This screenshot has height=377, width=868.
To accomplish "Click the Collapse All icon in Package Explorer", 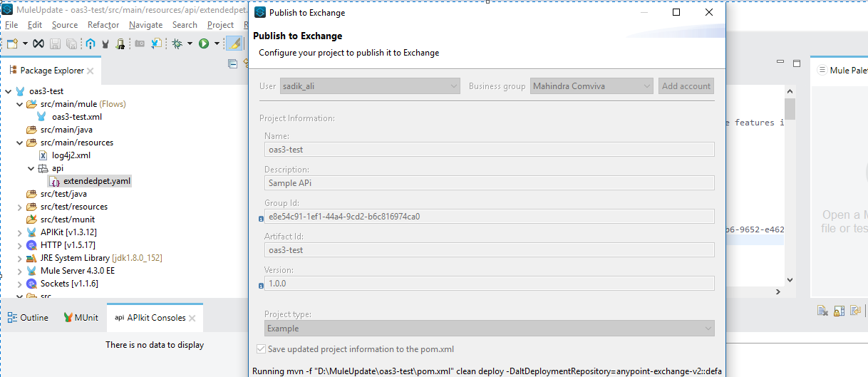I will (232, 63).
